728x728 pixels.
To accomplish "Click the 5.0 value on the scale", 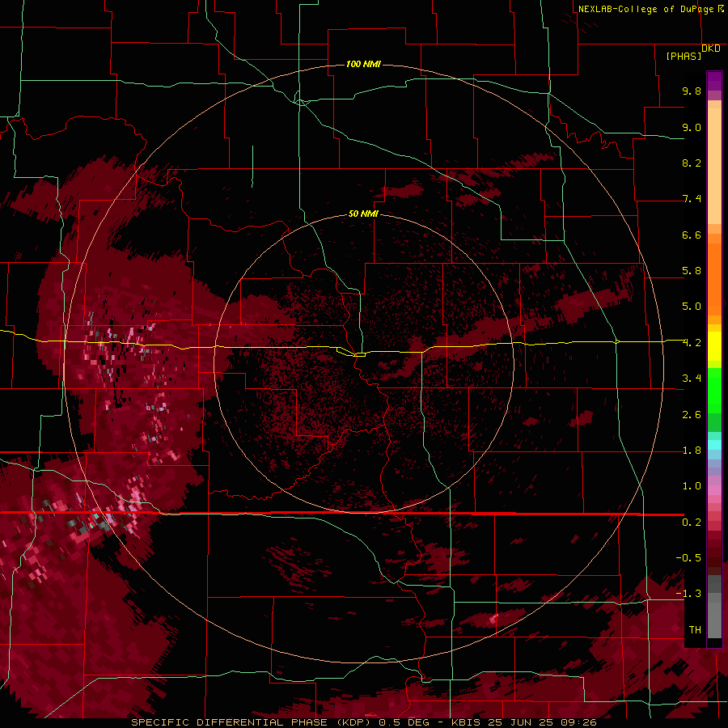I will (x=692, y=307).
